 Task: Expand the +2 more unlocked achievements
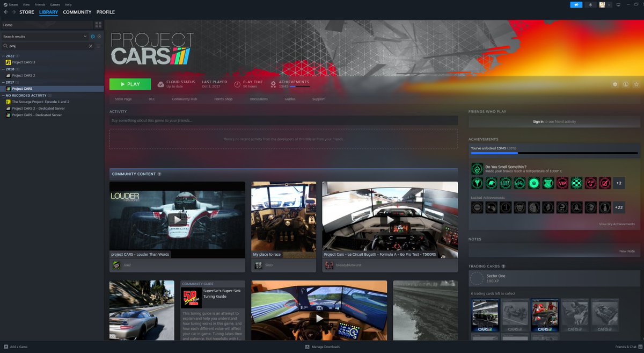click(619, 183)
